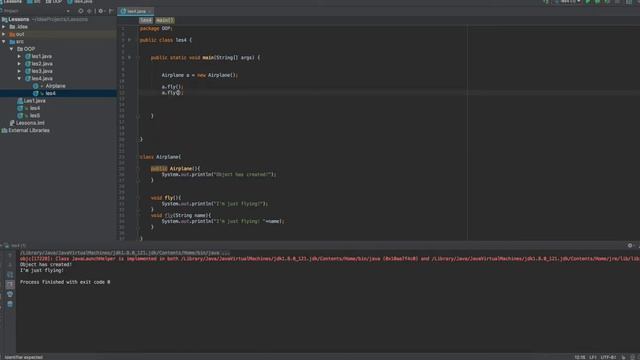This screenshot has height=360, width=640.
Task: Click 'package OOP;' line in editor
Action: [x=156, y=29]
